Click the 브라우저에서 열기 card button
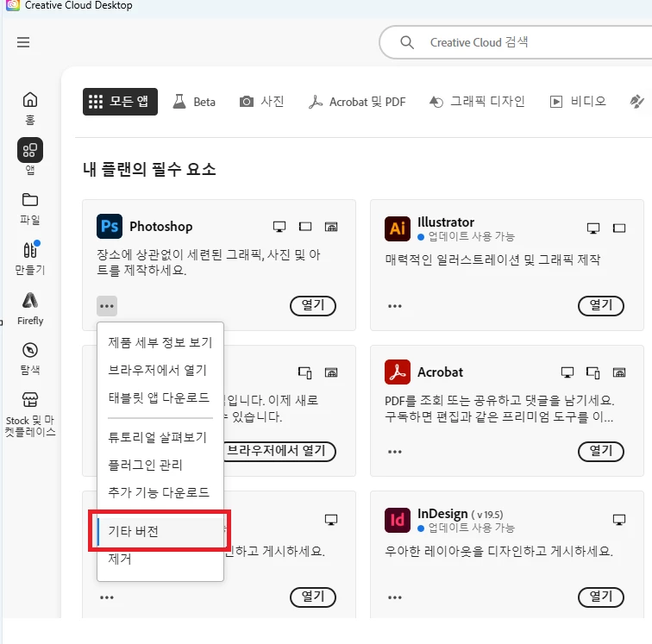Screen dimensions: 652x644 (x=279, y=451)
